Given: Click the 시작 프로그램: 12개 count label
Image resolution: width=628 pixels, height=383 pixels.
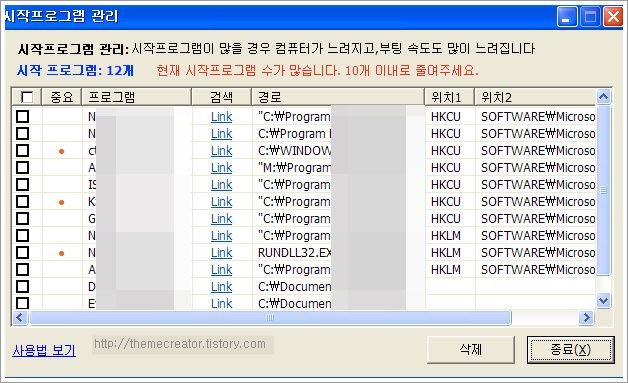Looking at the screenshot, I should click(75, 71).
